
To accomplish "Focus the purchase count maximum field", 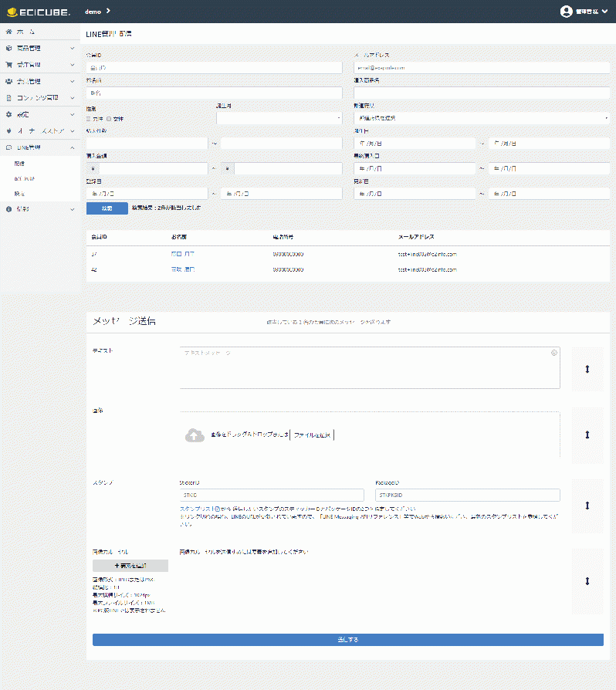I will point(282,143).
